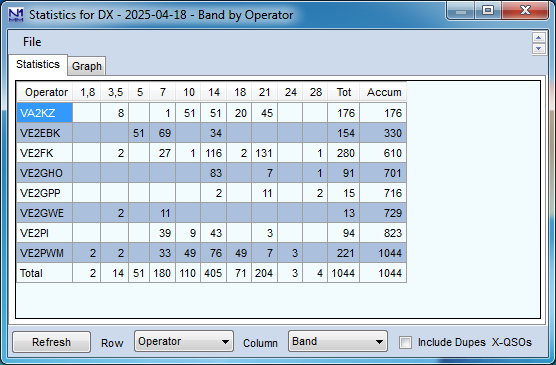Screen dimensions: 556x365
Task: Click the up arrow at top right
Action: tap(539, 38)
